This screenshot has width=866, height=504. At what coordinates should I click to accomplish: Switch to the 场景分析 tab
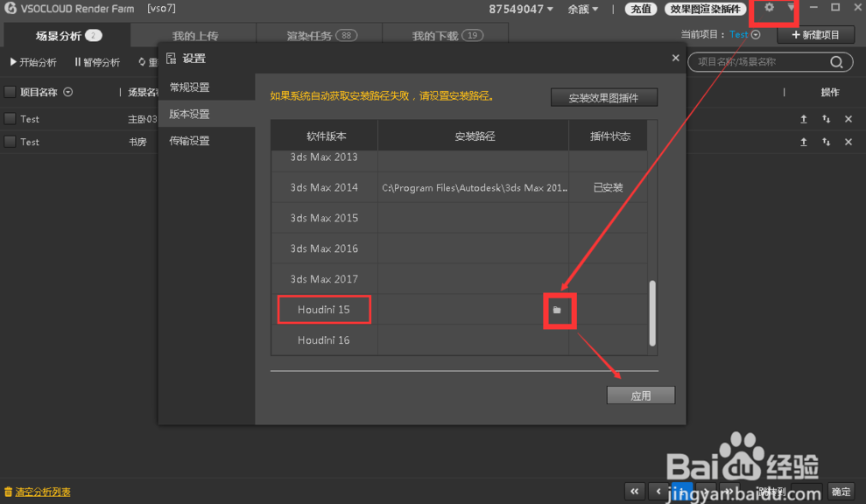coord(67,36)
